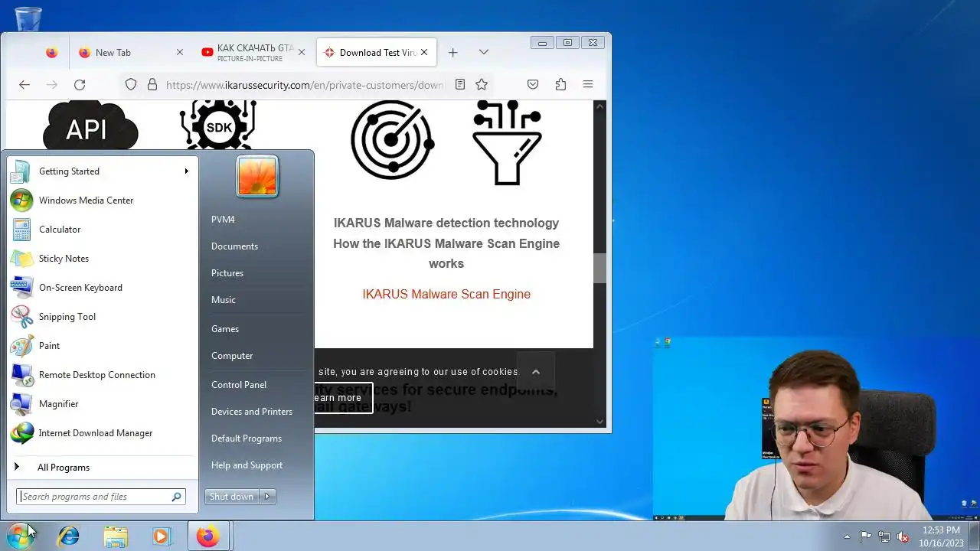This screenshot has width=980, height=551.
Task: Open Default Programs
Action: coord(256,439)
